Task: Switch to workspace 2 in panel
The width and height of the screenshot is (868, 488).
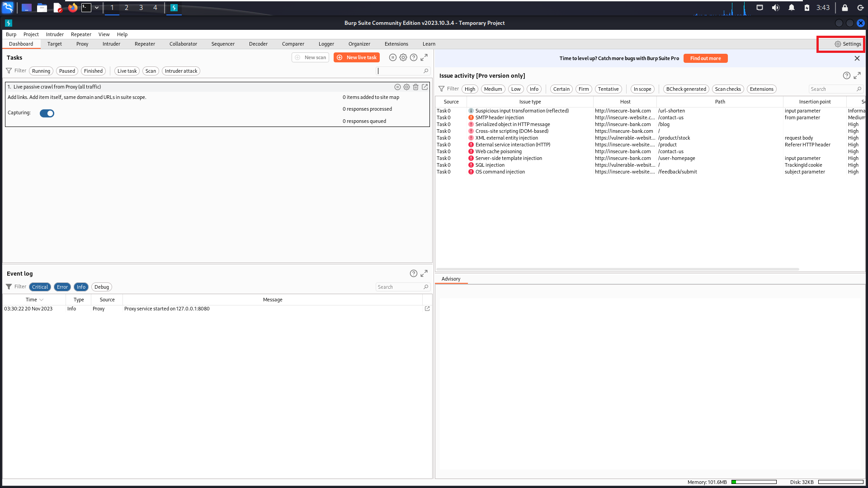Action: (126, 8)
